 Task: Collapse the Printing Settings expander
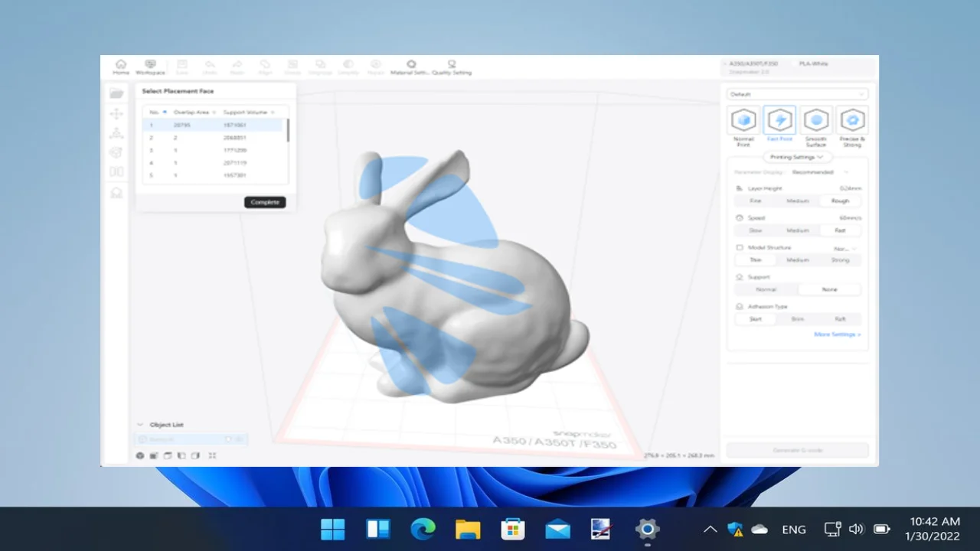(796, 157)
